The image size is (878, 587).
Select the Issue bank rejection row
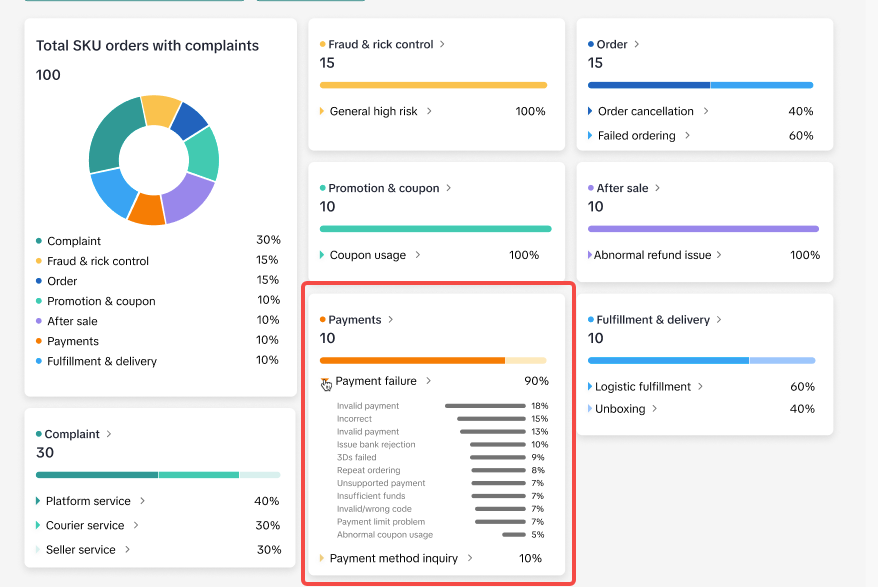[x=376, y=445]
